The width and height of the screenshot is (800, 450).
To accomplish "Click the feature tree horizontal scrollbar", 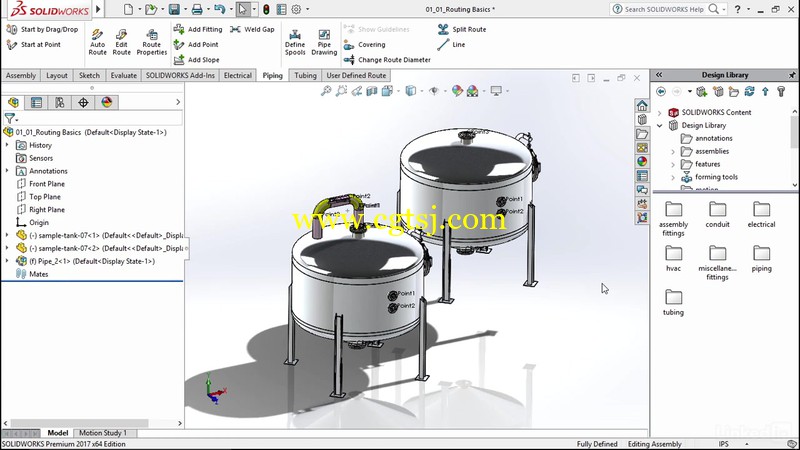I will coord(79,423).
